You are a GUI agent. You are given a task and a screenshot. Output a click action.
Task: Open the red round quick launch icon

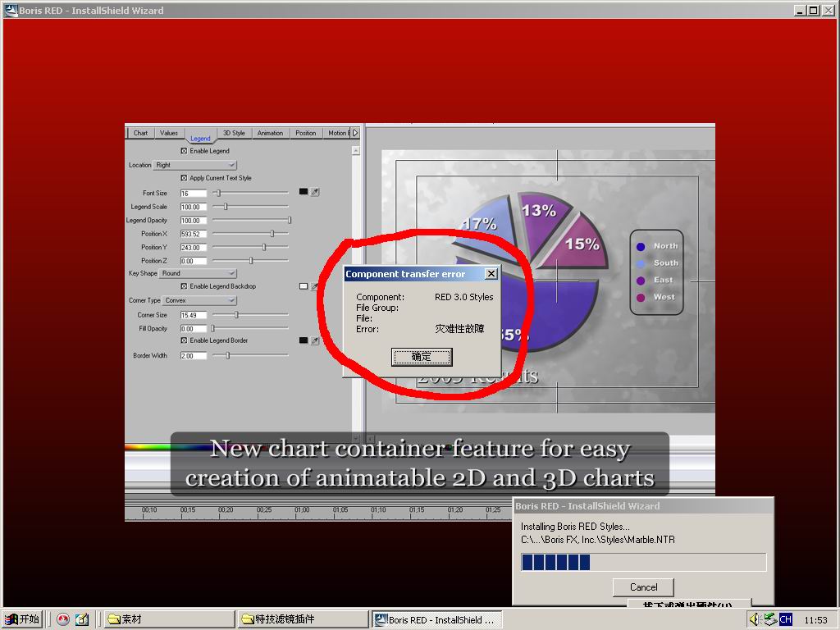click(x=63, y=619)
